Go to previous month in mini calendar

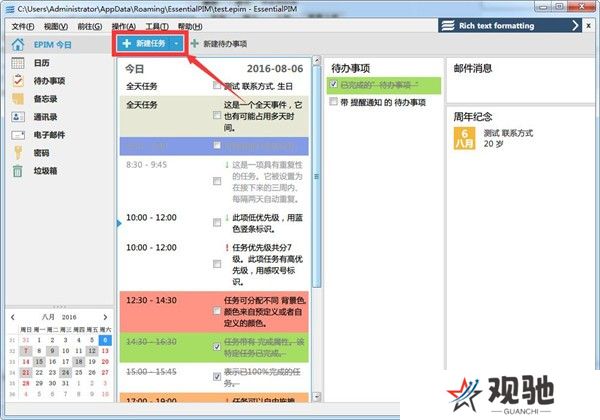point(13,317)
